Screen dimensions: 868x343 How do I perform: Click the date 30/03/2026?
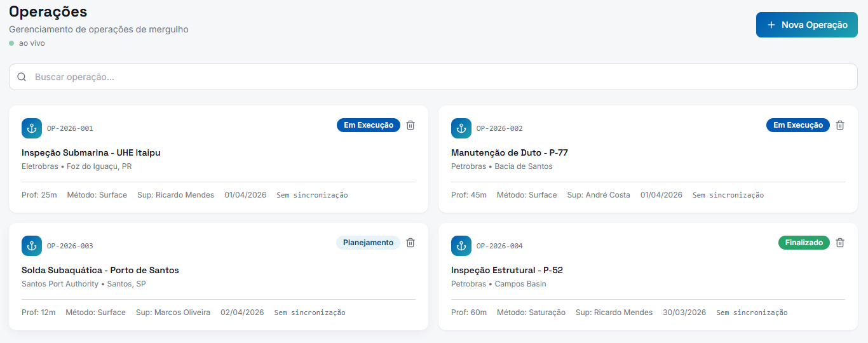tap(684, 313)
